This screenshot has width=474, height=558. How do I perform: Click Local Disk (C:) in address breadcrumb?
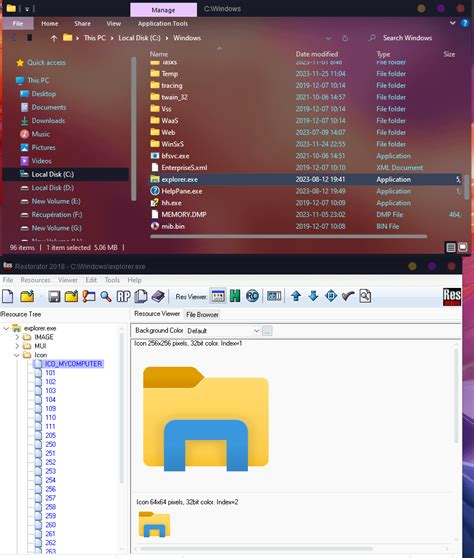click(139, 38)
